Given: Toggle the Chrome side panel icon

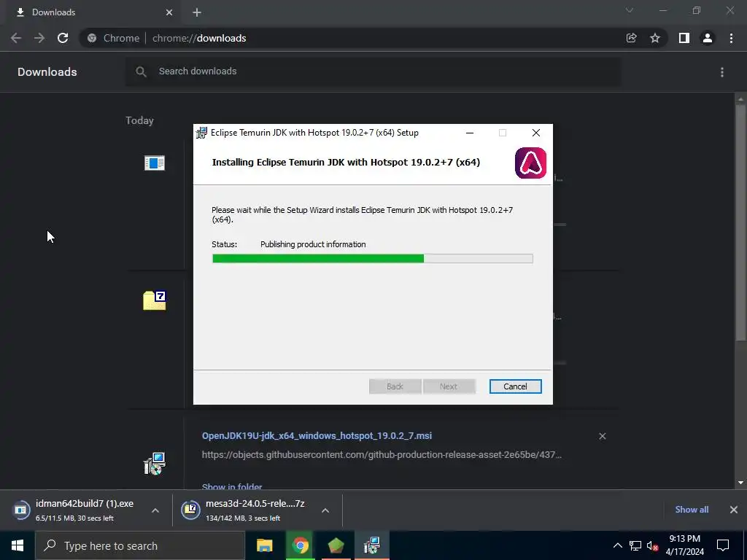Looking at the screenshot, I should click(684, 38).
